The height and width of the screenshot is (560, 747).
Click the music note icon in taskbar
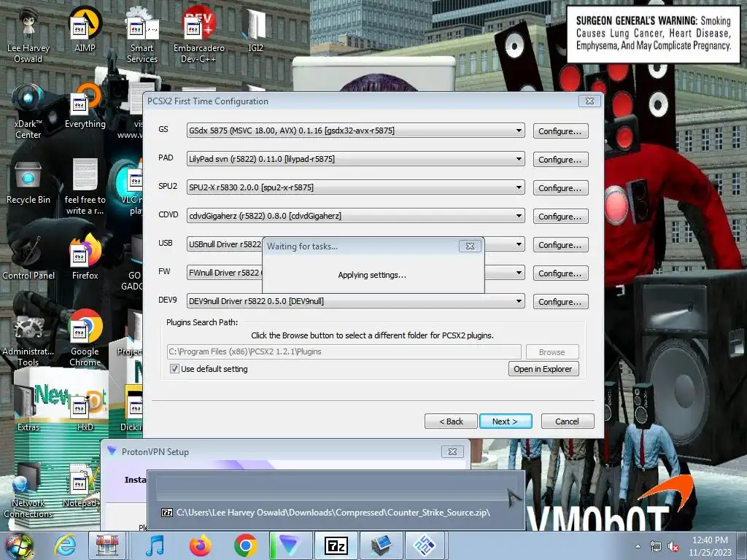(155, 545)
